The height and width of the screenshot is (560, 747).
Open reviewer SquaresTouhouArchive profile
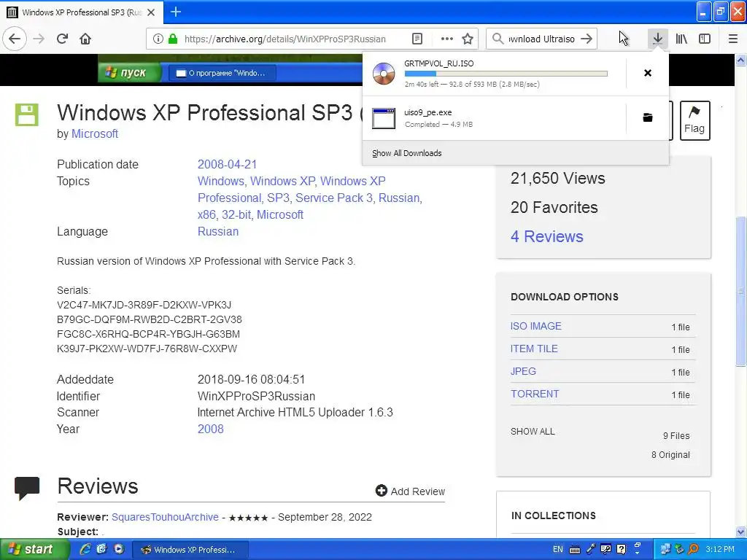coord(166,517)
